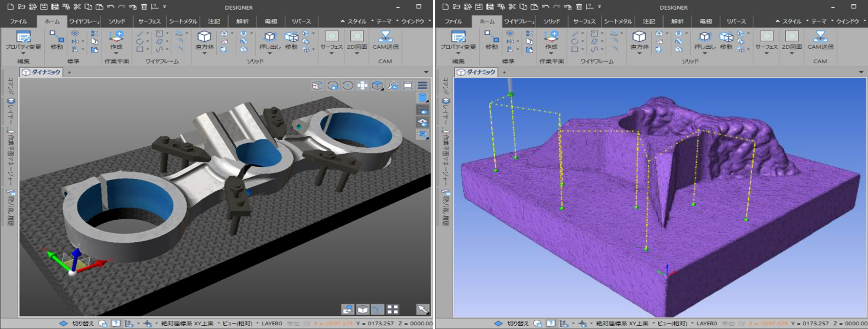
Task: Toggle wireframe display button at left viewport bottom
Action: click(x=377, y=309)
